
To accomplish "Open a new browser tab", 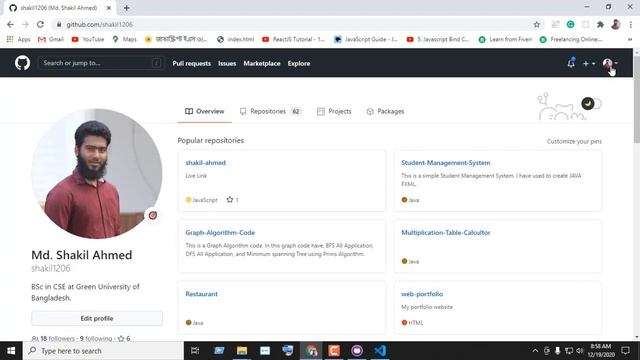I will [x=127, y=8].
